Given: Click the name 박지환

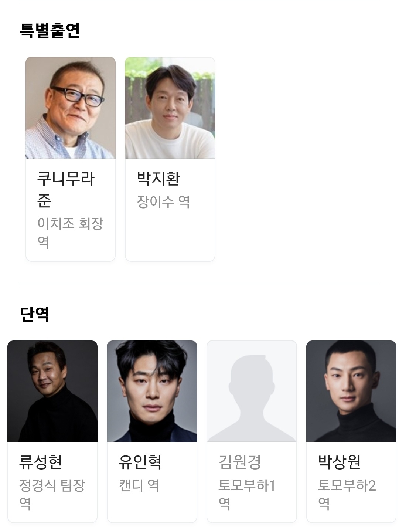Looking at the screenshot, I should (x=158, y=178).
